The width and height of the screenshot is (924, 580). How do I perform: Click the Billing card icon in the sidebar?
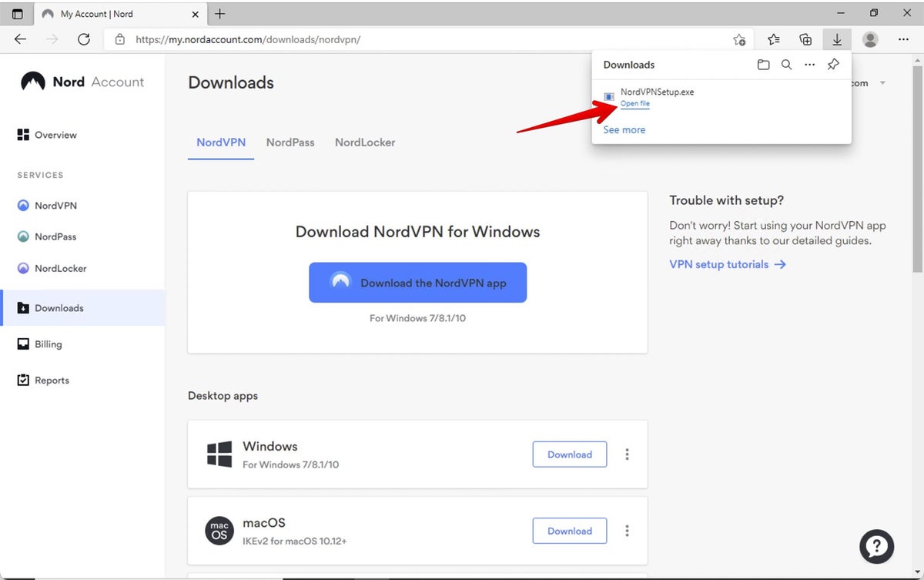(x=23, y=344)
